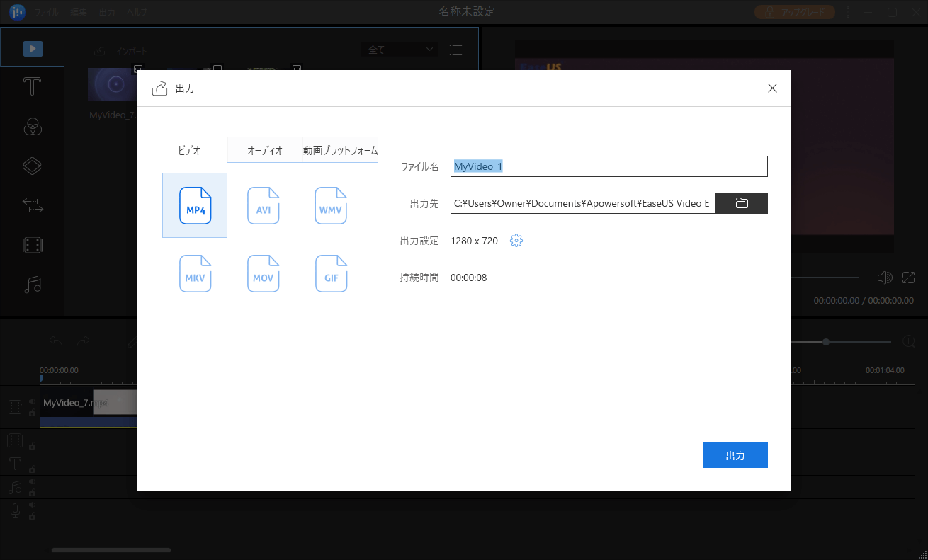Click the blue 出力 export button
Viewport: 928px width, 560px height.
(735, 456)
